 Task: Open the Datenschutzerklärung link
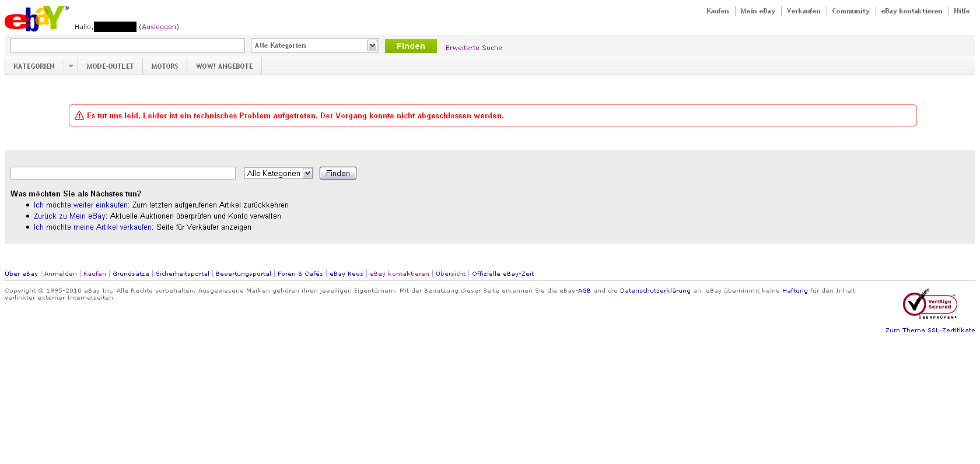[655, 290]
